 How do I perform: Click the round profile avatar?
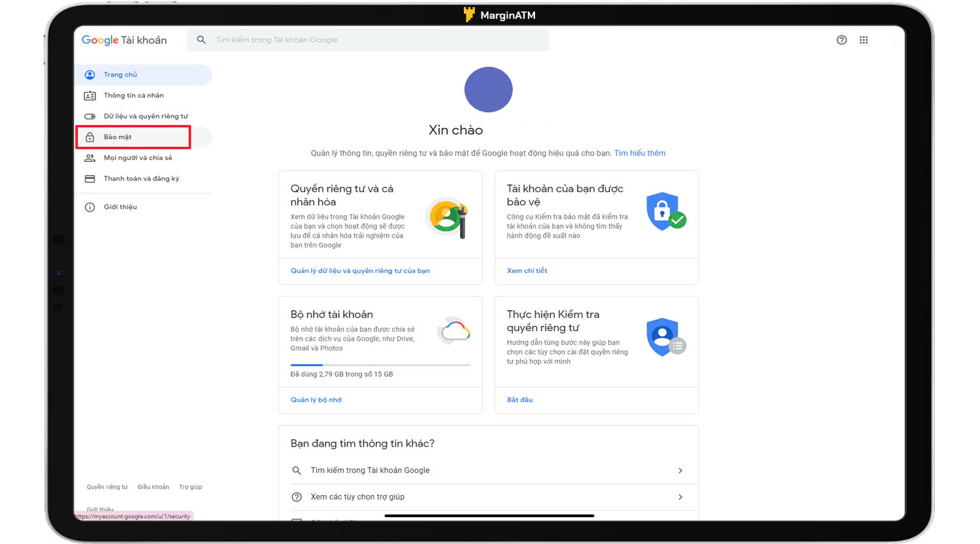[489, 89]
